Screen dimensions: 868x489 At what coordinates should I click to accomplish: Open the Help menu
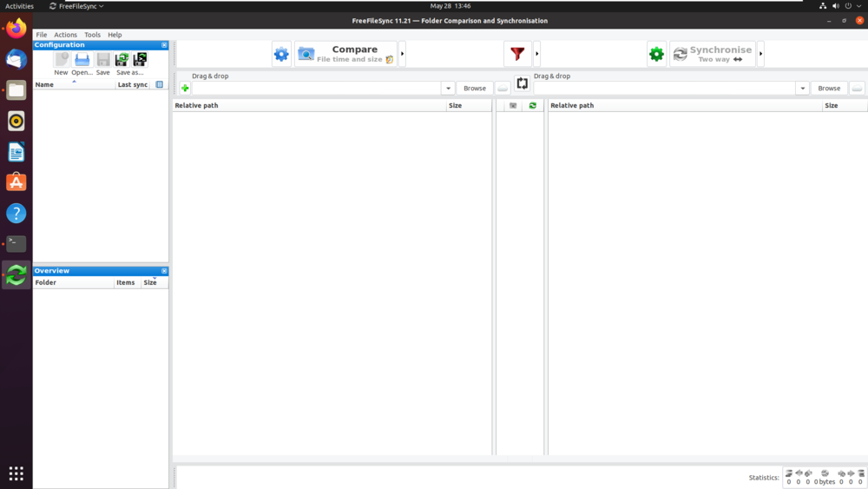click(x=115, y=35)
